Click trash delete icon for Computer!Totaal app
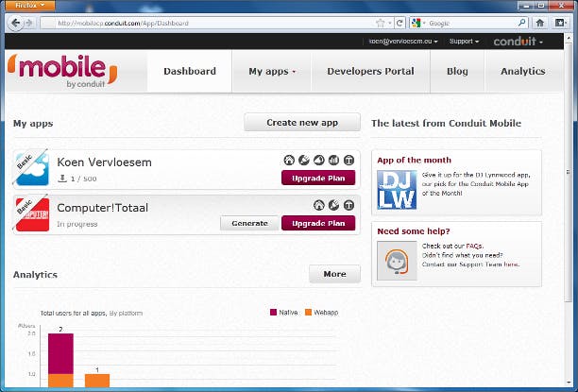Viewport: 578px width, 392px height. pos(348,205)
